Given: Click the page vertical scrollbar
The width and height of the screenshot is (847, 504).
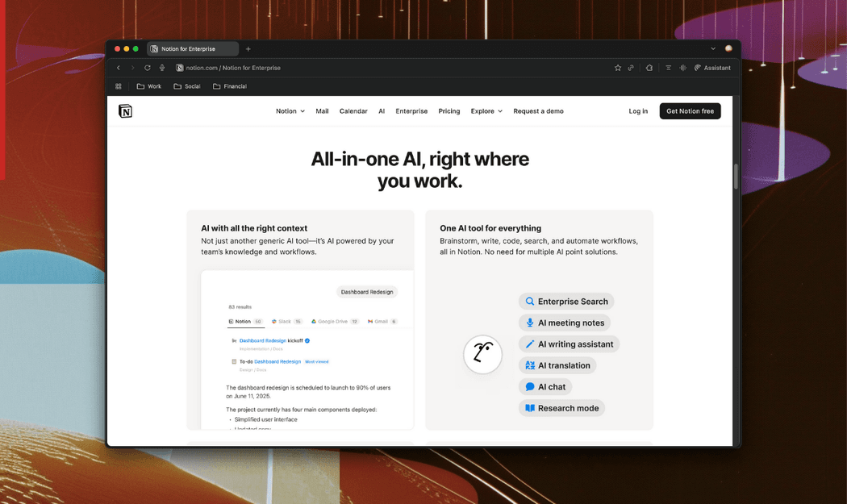Looking at the screenshot, I should click(736, 176).
